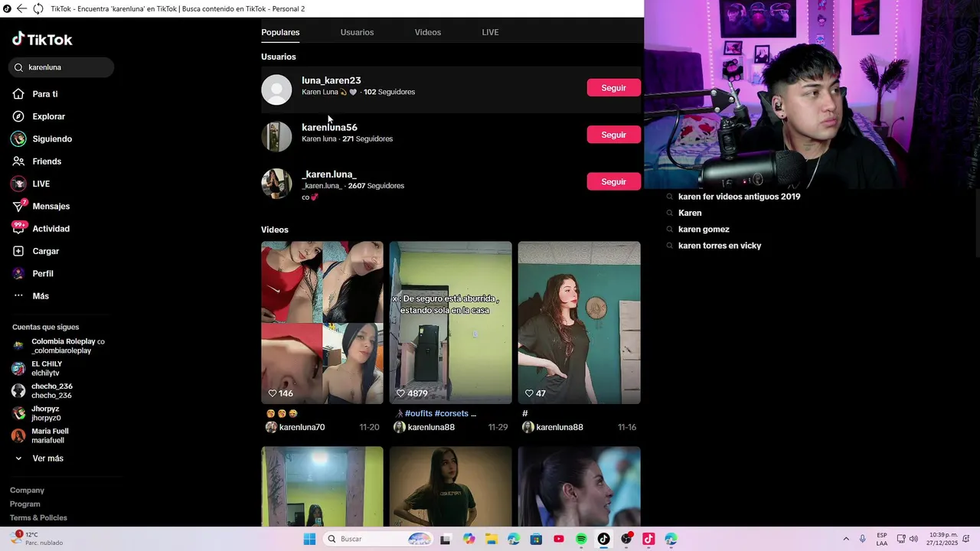Viewport: 980px width, 551px height.
Task: Open Spotify from the taskbar
Action: 581,539
